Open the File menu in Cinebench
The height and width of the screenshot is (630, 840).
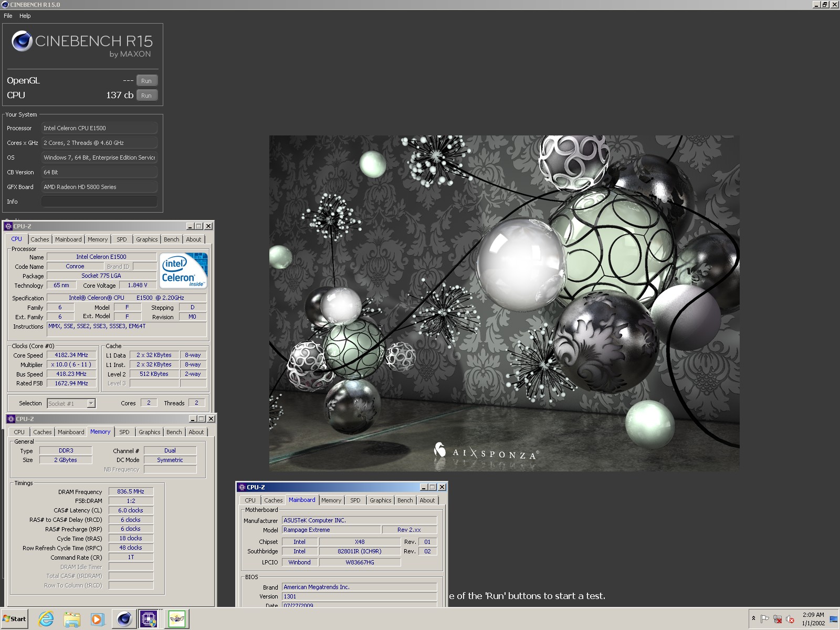tap(8, 16)
